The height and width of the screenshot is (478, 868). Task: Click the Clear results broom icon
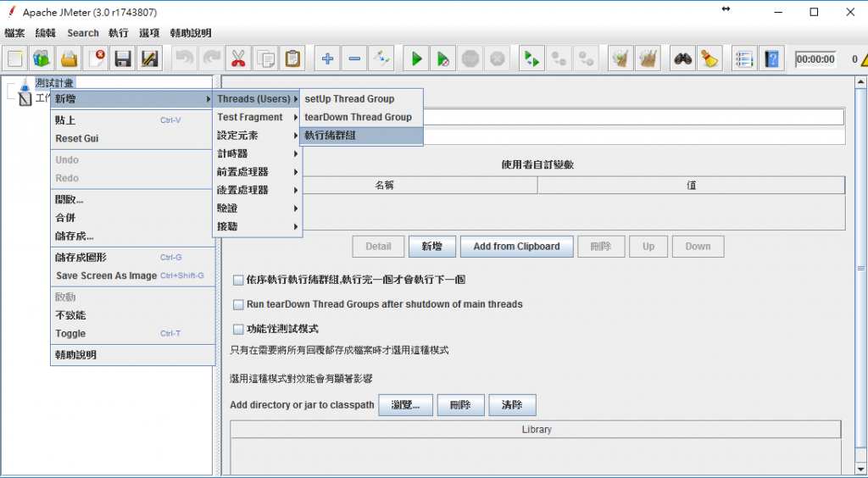621,58
